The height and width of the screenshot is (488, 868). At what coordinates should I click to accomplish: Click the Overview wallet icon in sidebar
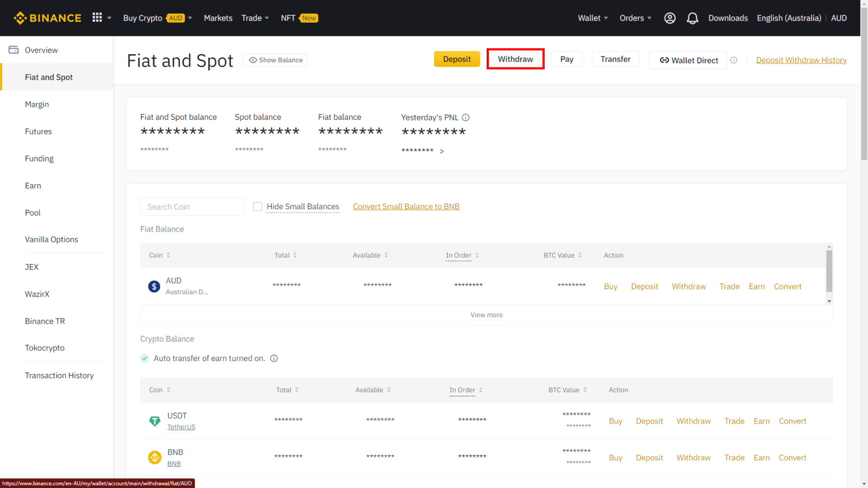pyautogui.click(x=14, y=50)
